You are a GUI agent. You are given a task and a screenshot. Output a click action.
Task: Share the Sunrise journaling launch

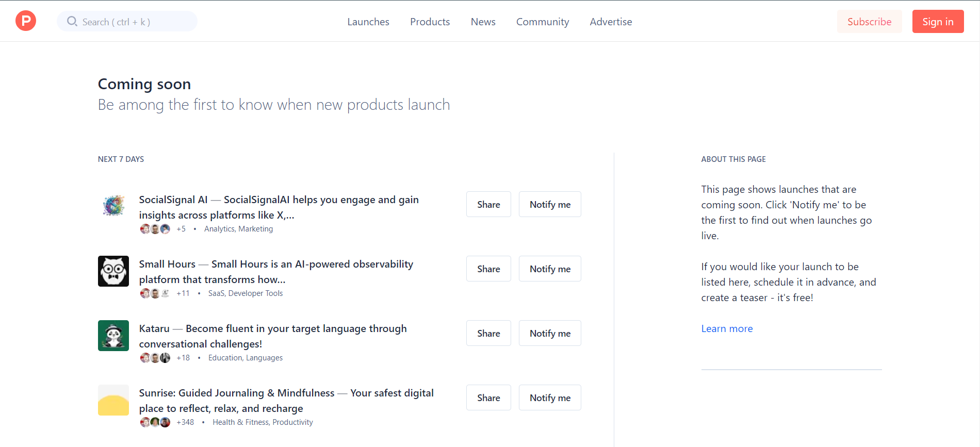point(488,398)
